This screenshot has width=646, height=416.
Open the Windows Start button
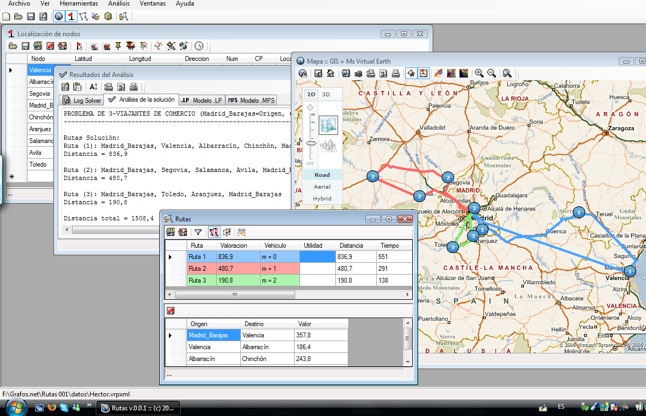(14, 408)
